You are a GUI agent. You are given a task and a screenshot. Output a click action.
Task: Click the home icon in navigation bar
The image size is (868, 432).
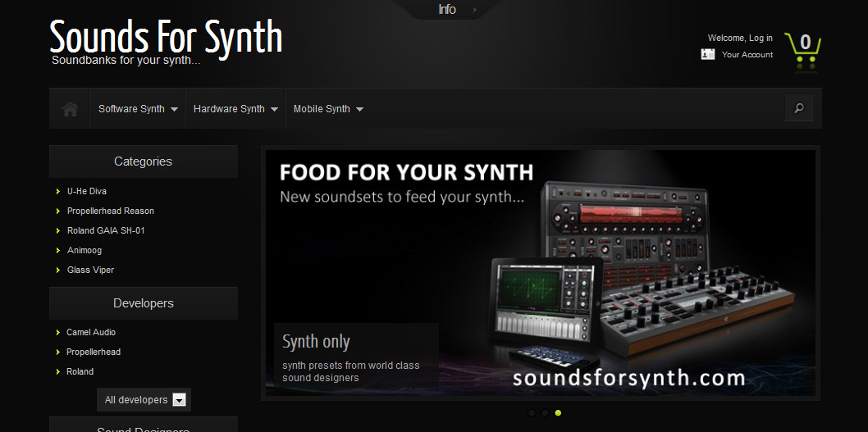(x=70, y=109)
